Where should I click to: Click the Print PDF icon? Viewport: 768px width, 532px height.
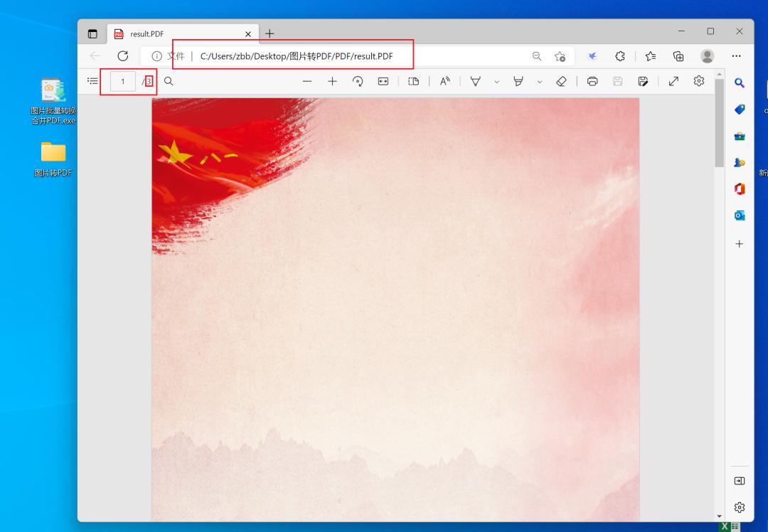point(592,81)
